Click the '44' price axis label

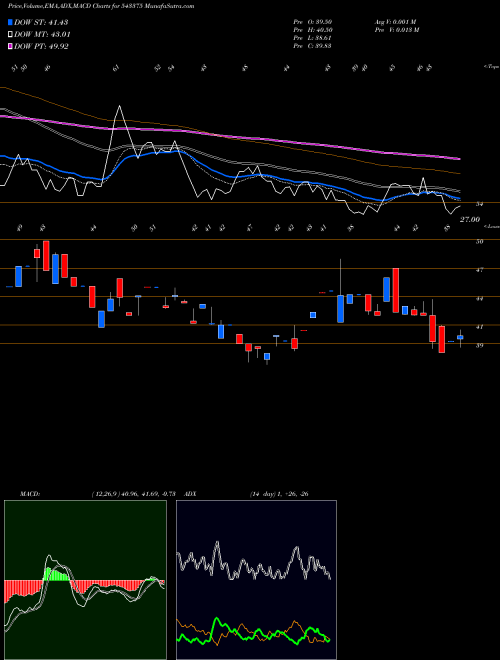tap(479, 298)
